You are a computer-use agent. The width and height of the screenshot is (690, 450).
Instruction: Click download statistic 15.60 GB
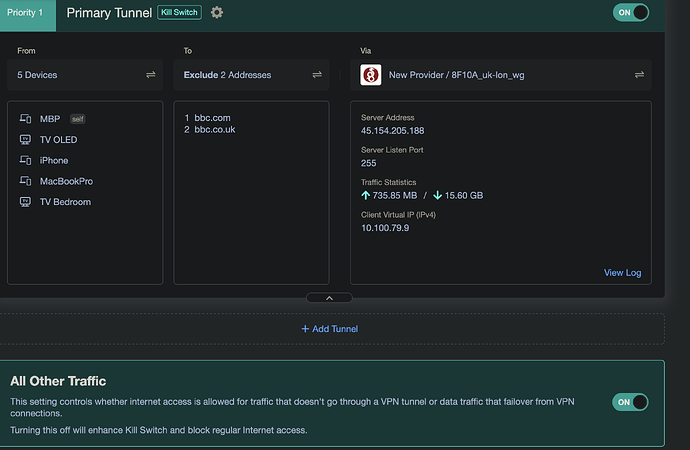[464, 195]
